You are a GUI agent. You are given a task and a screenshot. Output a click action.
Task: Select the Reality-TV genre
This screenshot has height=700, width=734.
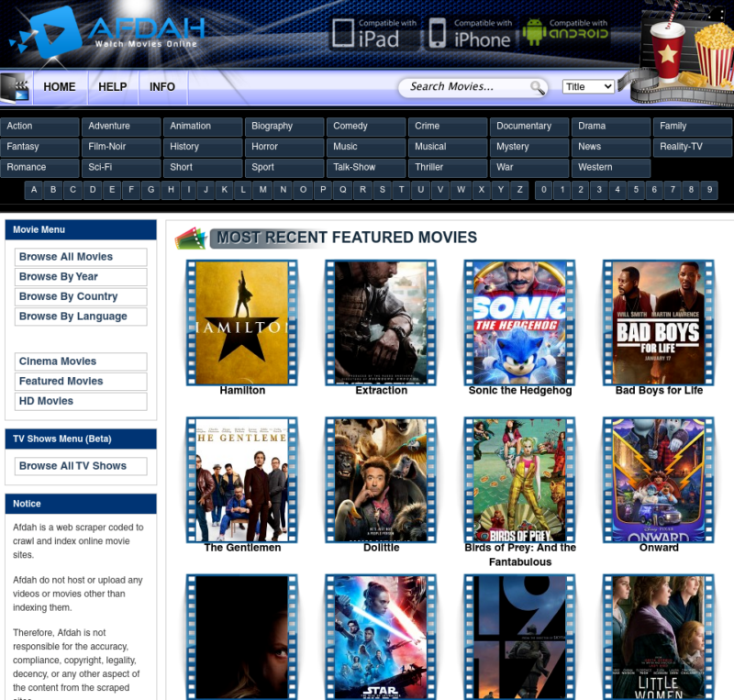point(693,147)
